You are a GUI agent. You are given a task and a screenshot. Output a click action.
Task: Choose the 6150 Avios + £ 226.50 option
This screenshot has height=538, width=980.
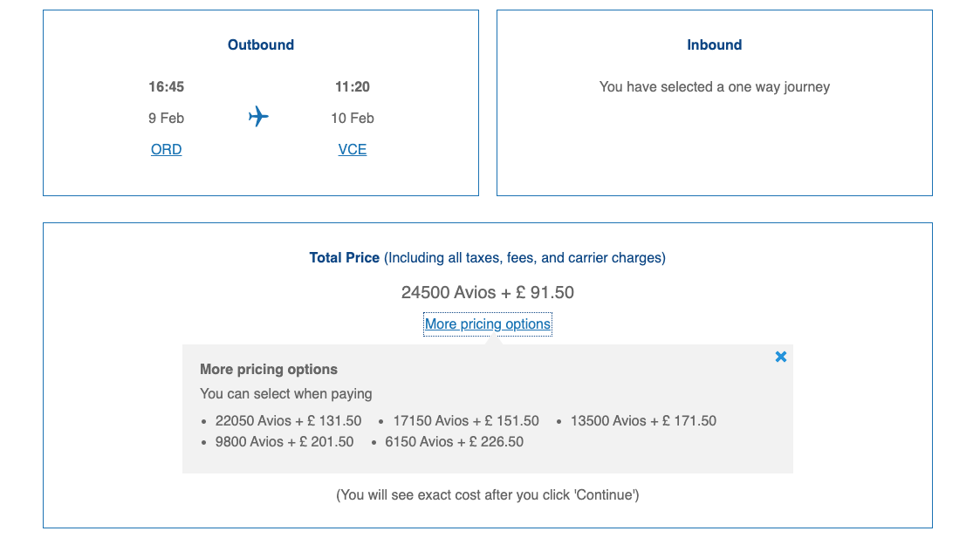pyautogui.click(x=455, y=441)
